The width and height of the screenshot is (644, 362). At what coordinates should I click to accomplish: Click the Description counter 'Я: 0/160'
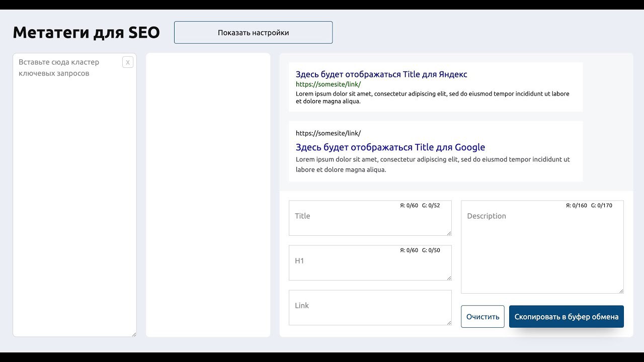click(577, 206)
